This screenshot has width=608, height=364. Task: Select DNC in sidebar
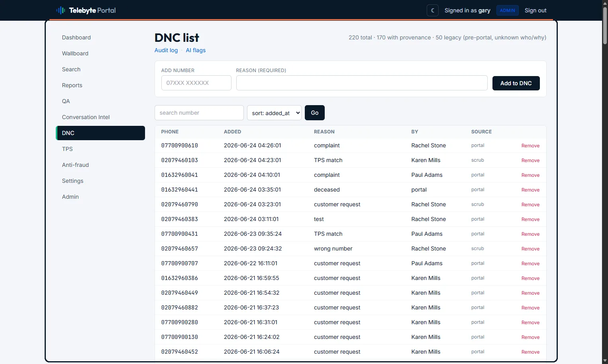(100, 133)
